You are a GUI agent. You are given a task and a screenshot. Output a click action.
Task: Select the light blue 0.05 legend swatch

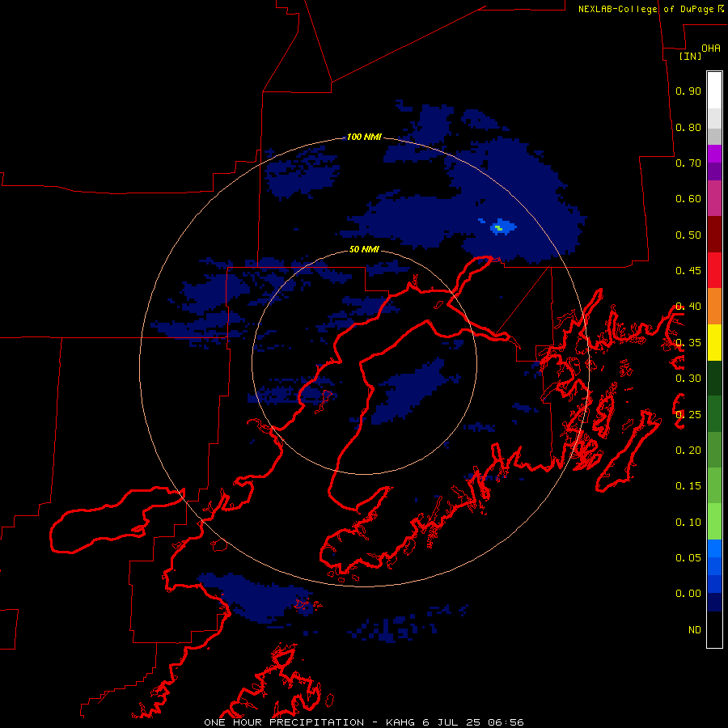(x=714, y=548)
